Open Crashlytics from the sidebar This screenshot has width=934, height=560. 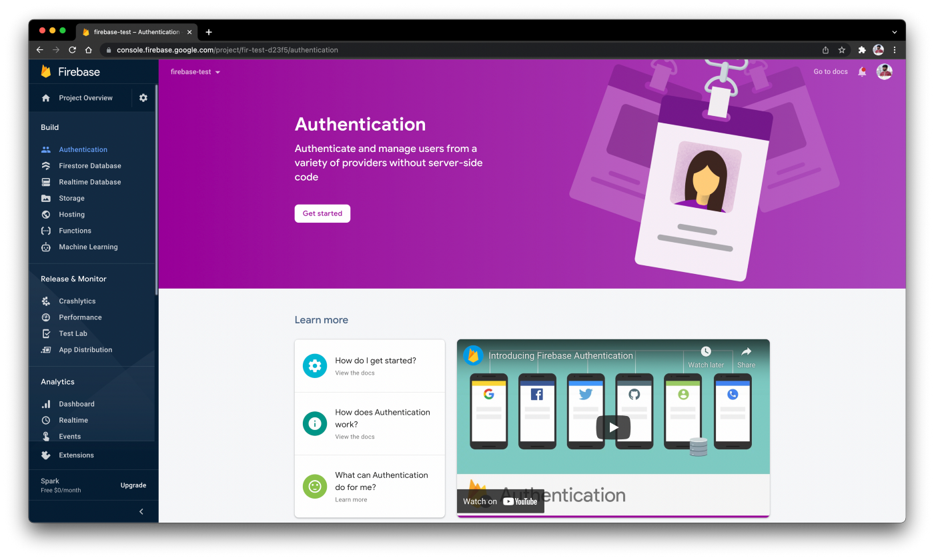tap(45, 301)
